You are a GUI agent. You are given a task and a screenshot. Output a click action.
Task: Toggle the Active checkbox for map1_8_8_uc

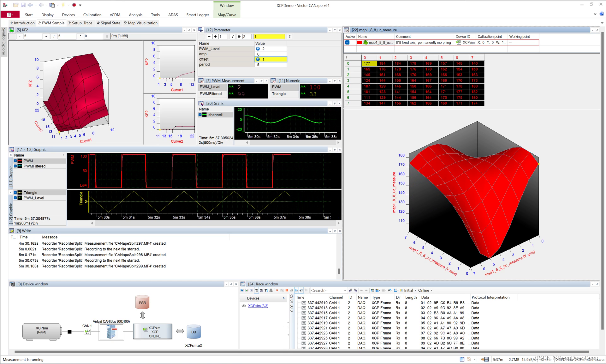click(348, 42)
